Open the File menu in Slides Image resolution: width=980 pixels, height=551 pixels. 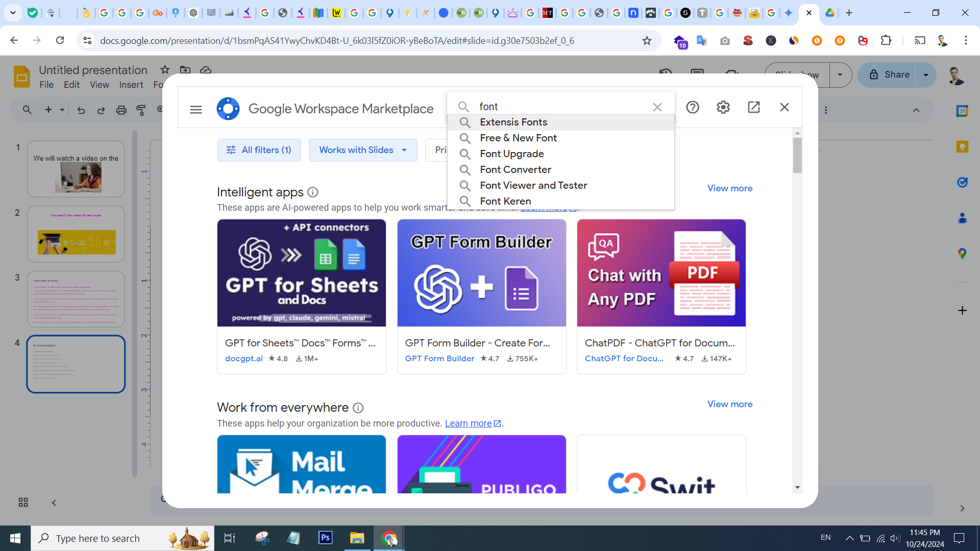[46, 85]
